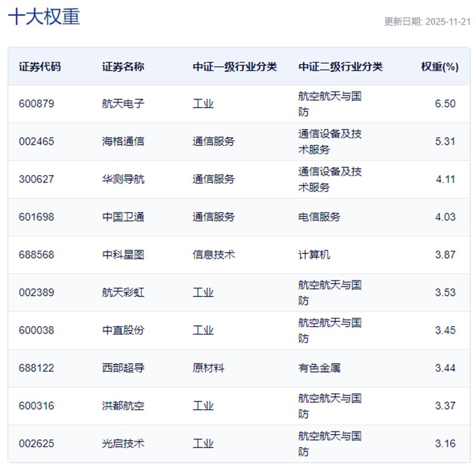This screenshot has width=476, height=466.
Task: Open the 海格通信 security name
Action: 123,142
